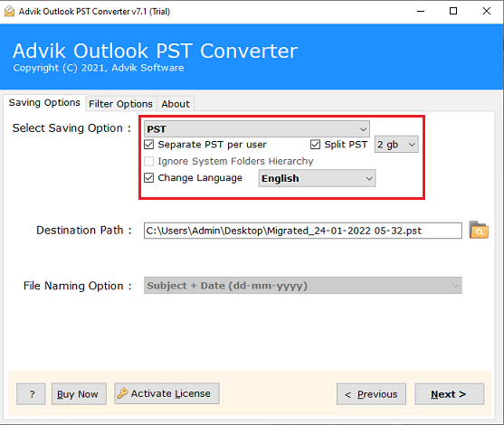Toggle Separate PST per user checkbox
This screenshot has width=504, height=425.
148,145
